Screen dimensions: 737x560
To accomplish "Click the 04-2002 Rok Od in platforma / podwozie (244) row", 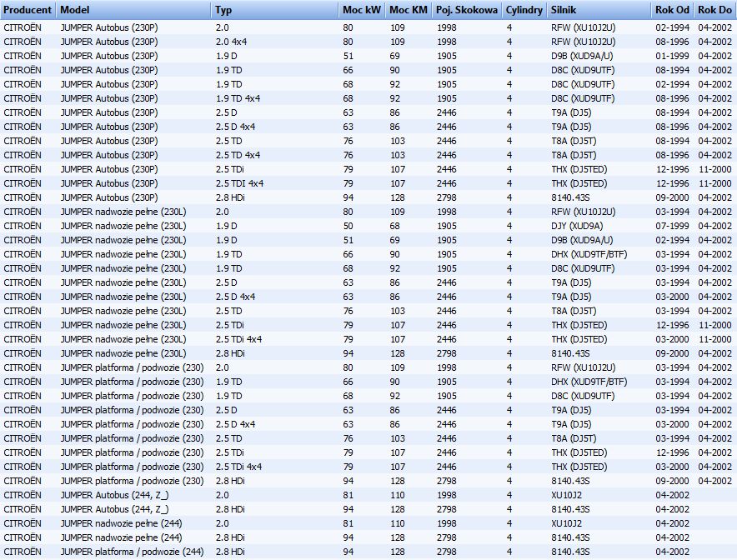I will tap(673, 552).
